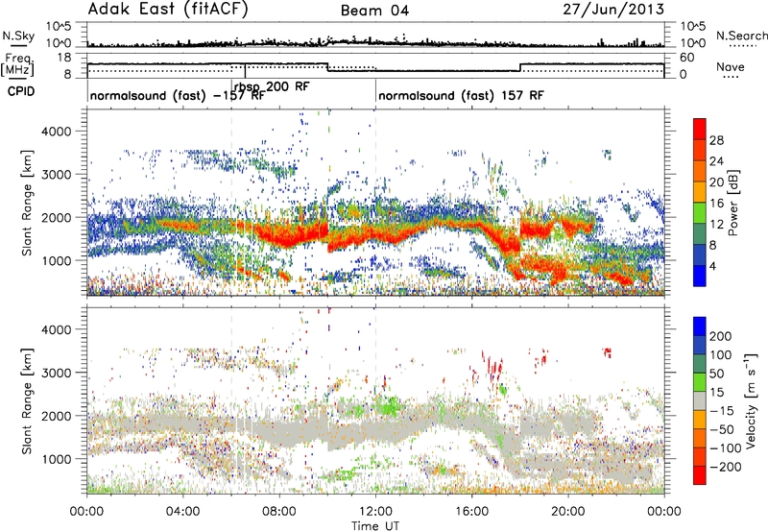Select the CPID row label
Viewport: 768px width, 532px height.
pos(21,91)
